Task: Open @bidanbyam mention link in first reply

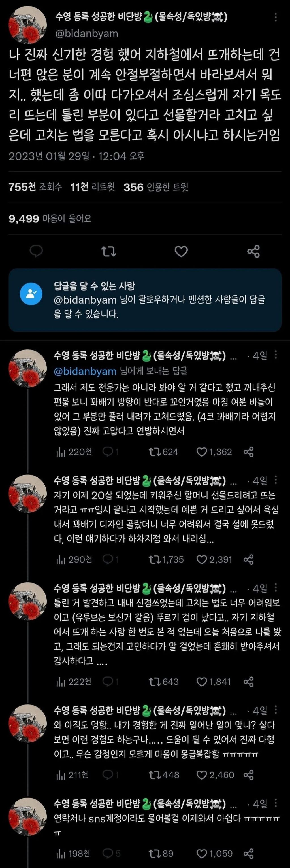Action: pos(85,371)
